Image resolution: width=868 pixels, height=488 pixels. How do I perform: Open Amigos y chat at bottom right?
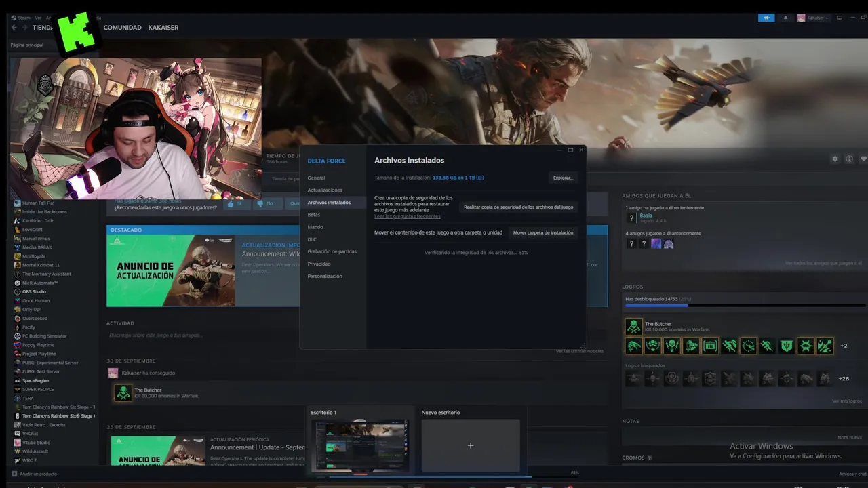[x=852, y=474]
